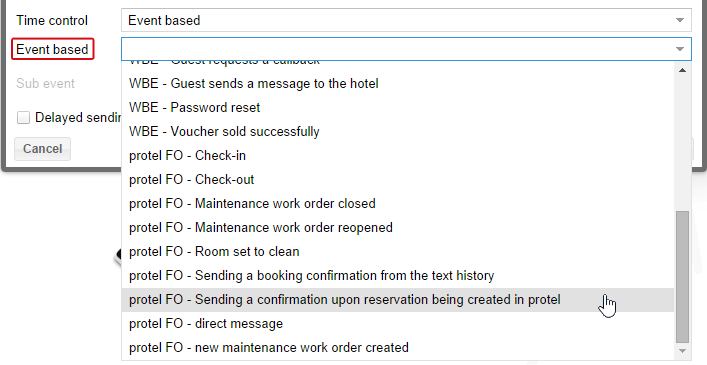Click the list scrollbar down arrow
707x365 pixels.
pyautogui.click(x=682, y=351)
